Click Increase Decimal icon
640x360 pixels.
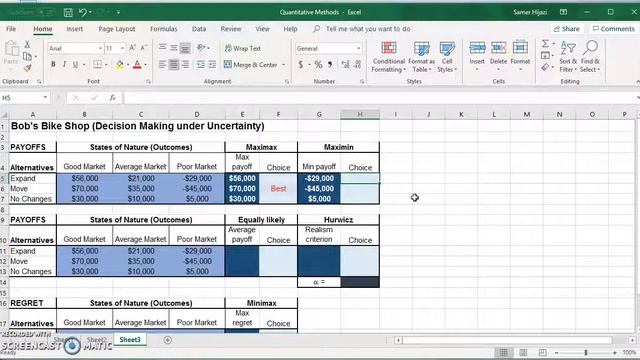point(345,64)
